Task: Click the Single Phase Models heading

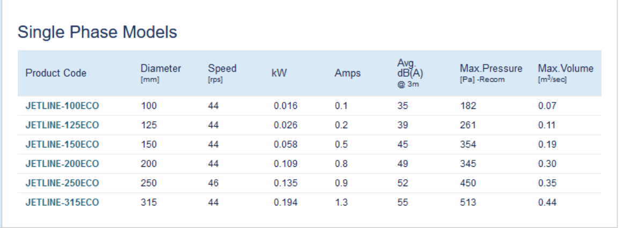Action: click(x=97, y=32)
